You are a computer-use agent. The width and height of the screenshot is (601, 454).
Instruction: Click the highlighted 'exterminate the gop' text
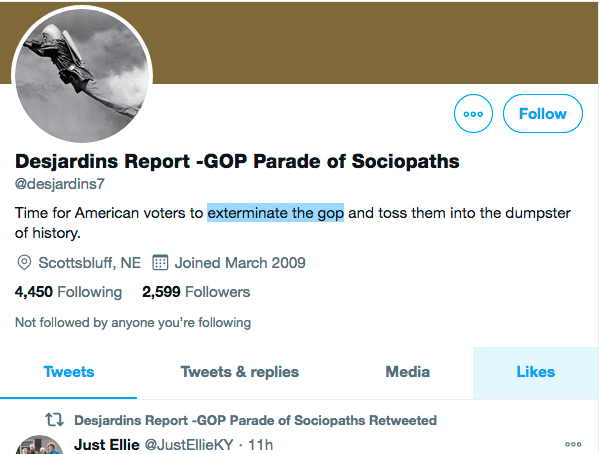tap(275, 213)
